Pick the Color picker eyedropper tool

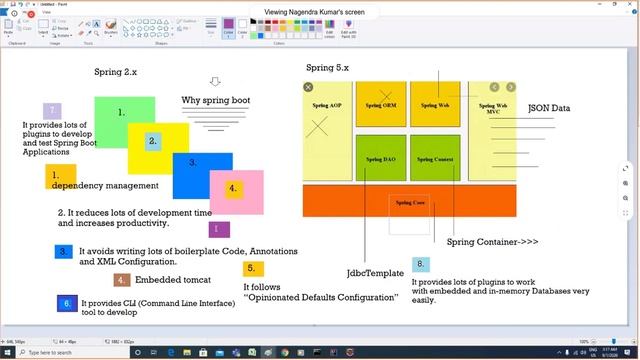(x=88, y=33)
